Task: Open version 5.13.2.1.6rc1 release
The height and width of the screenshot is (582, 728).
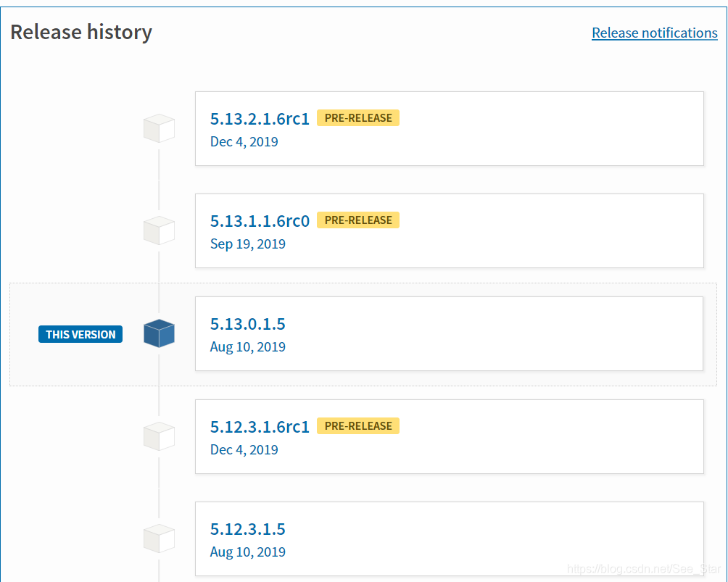Action: (x=260, y=119)
